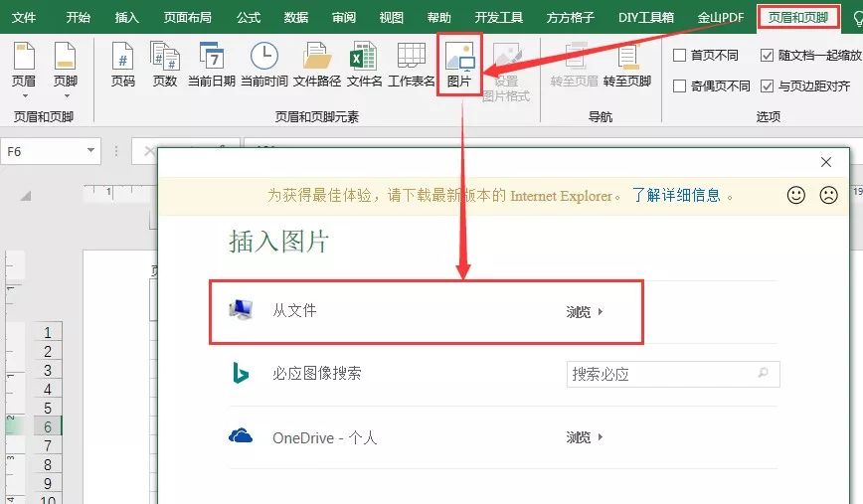Insert File Name (文件名) element

pyautogui.click(x=364, y=65)
